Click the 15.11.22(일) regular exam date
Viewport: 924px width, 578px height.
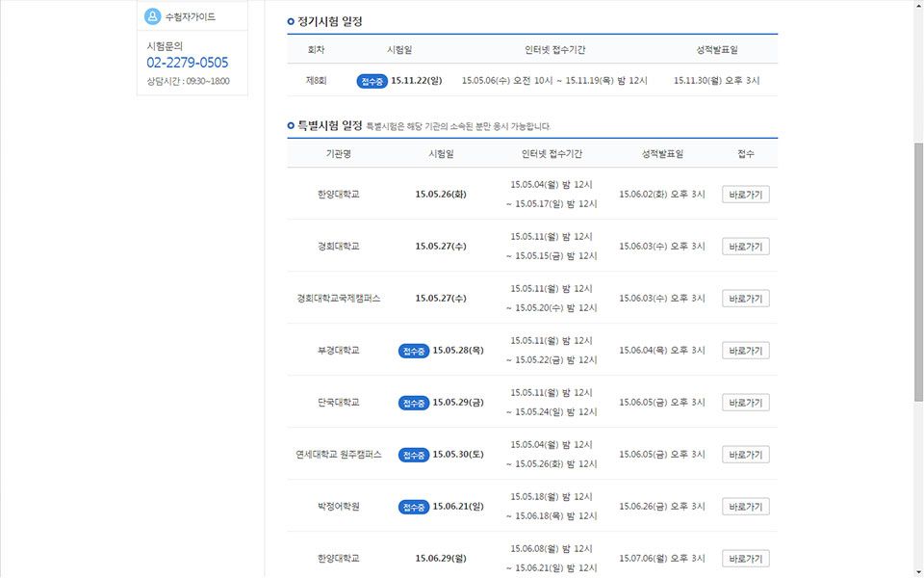(417, 81)
